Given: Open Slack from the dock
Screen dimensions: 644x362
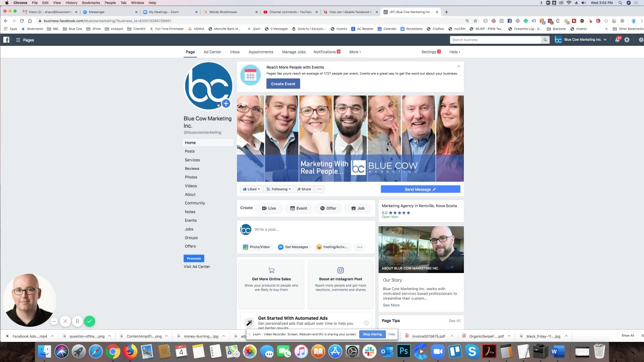Looking at the screenshot, I should pos(369,351).
